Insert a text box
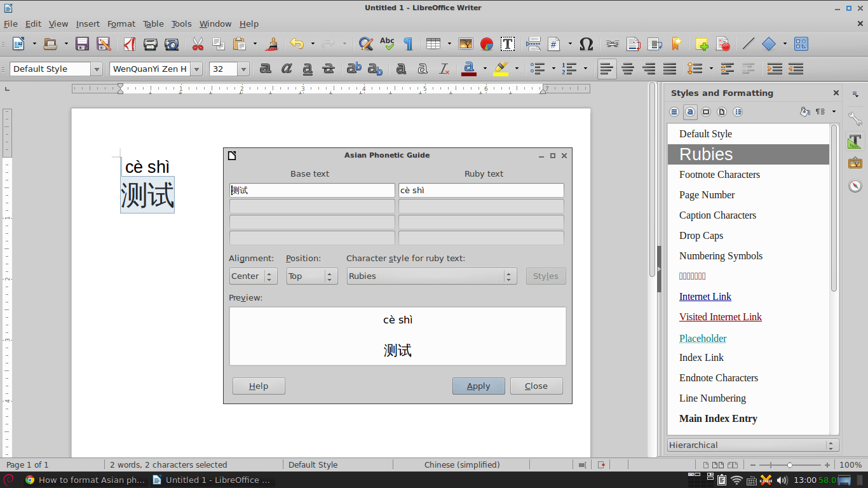This screenshot has height=488, width=868. [x=508, y=44]
